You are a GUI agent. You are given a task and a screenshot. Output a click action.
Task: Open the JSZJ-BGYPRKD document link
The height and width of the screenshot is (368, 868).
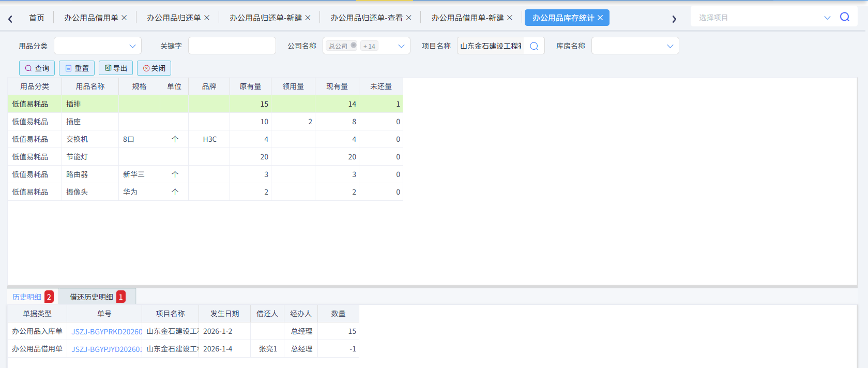pos(106,331)
